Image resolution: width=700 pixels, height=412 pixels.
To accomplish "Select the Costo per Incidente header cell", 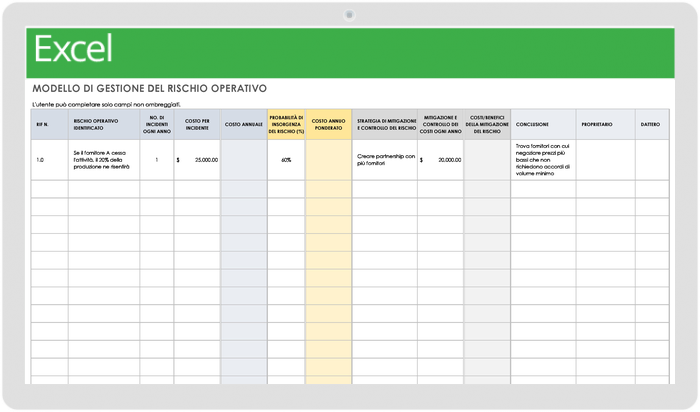I will coord(197,125).
